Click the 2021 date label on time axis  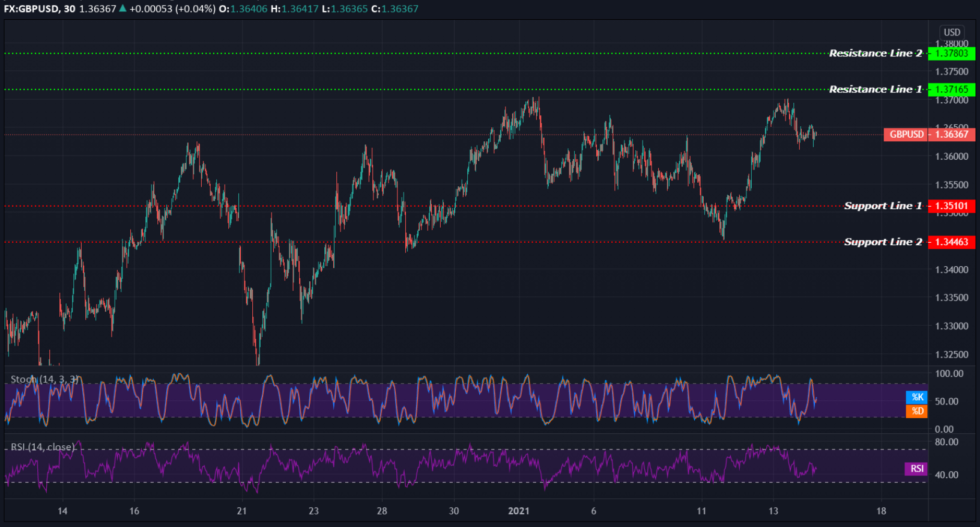pos(519,511)
